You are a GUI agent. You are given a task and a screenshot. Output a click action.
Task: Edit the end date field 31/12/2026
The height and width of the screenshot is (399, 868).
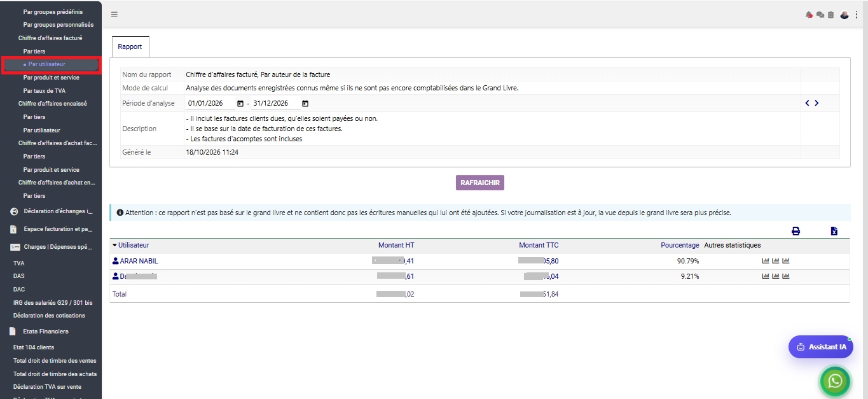275,103
